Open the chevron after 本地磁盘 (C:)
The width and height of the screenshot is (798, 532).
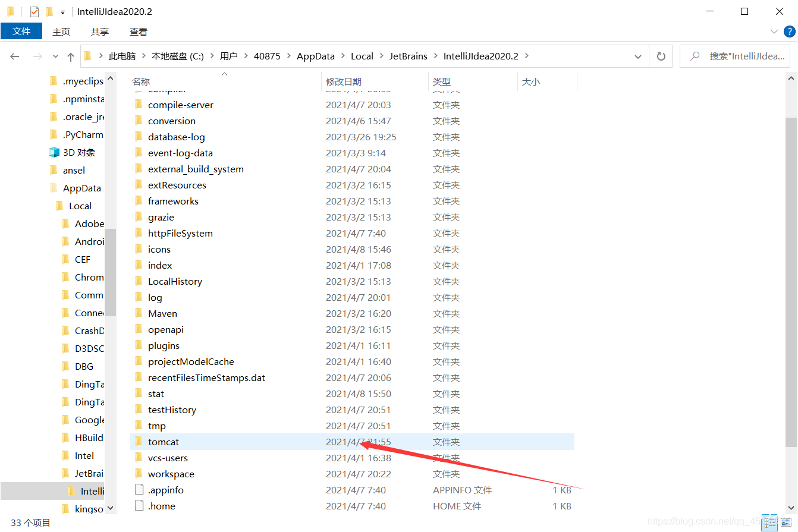212,56
